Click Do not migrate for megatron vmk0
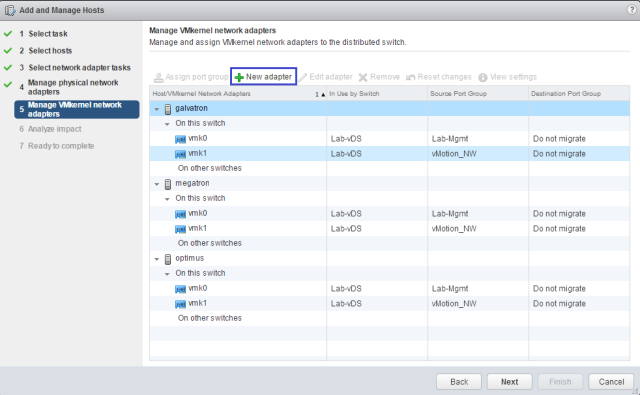 [559, 214]
